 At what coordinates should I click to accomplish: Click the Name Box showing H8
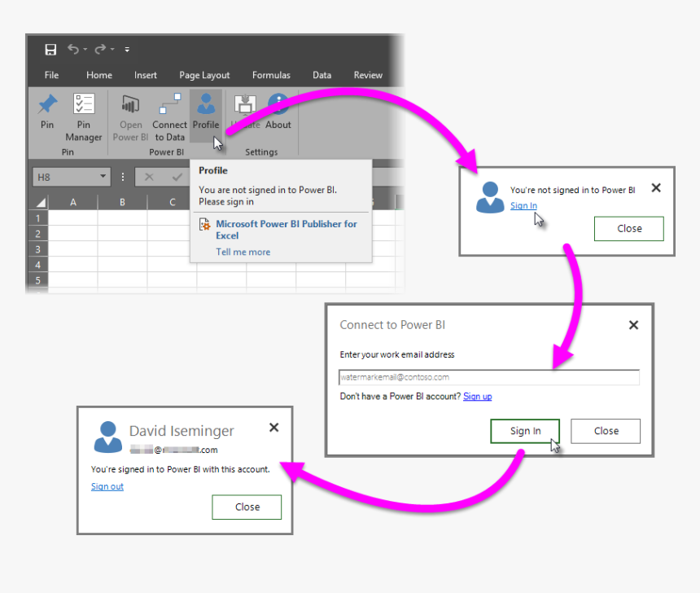click(x=72, y=178)
